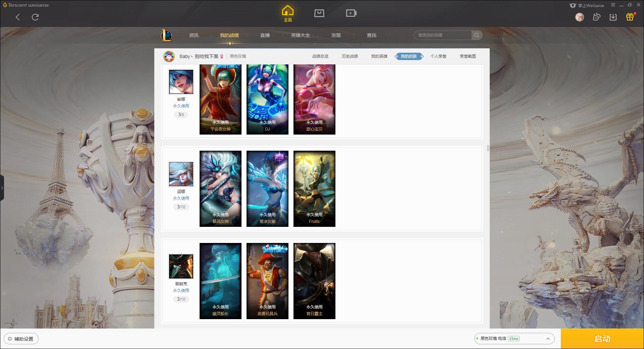Viewport: 644px width, 349px height.
Task: Open the friends/share icon in top bar
Action: click(596, 17)
